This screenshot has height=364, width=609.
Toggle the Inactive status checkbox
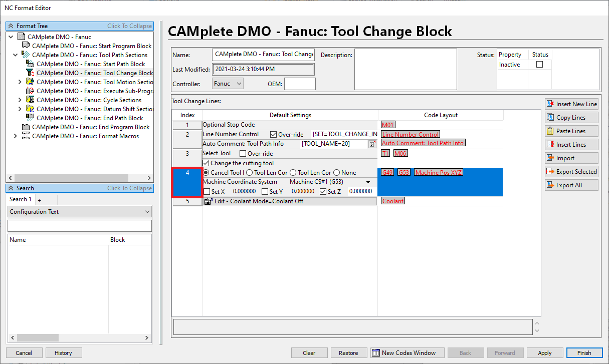[539, 65]
